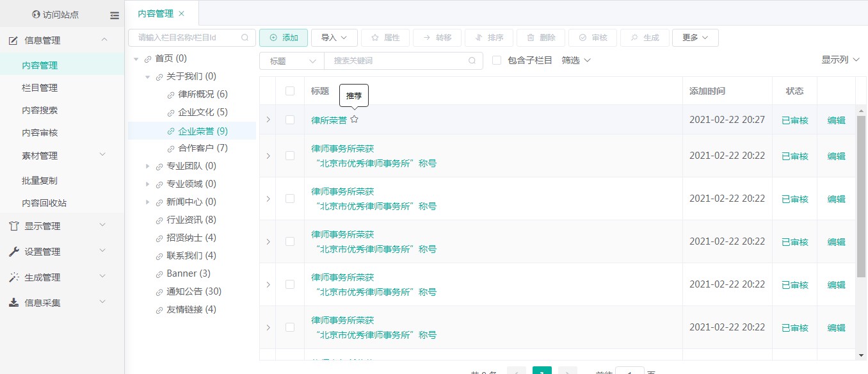868x374 pixels.
Task: Click the magnifier icon in column search
Action: 245,38
